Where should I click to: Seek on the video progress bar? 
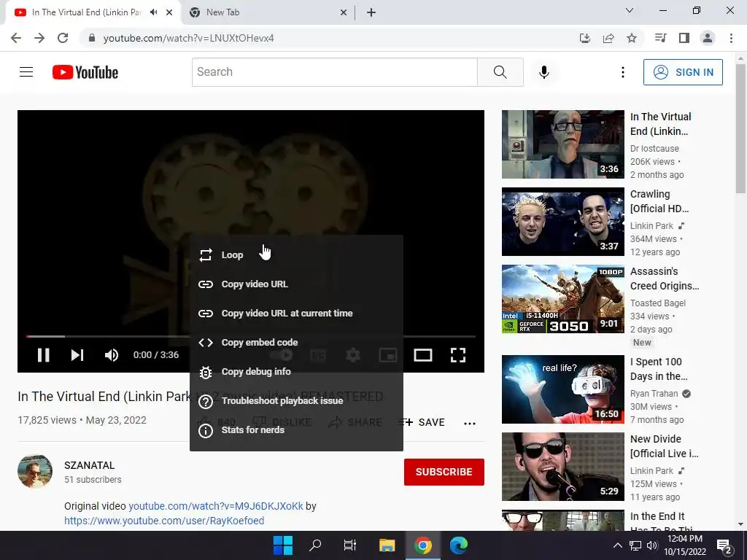point(251,337)
